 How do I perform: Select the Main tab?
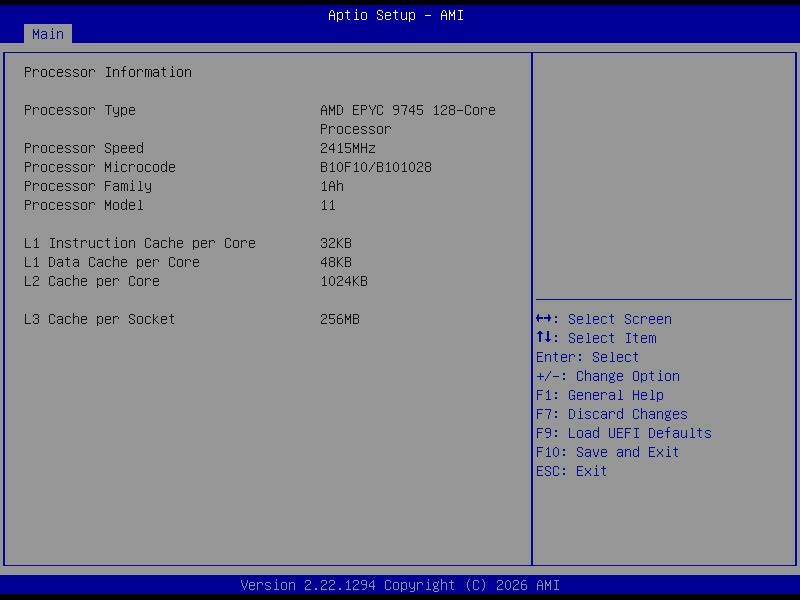(47, 34)
